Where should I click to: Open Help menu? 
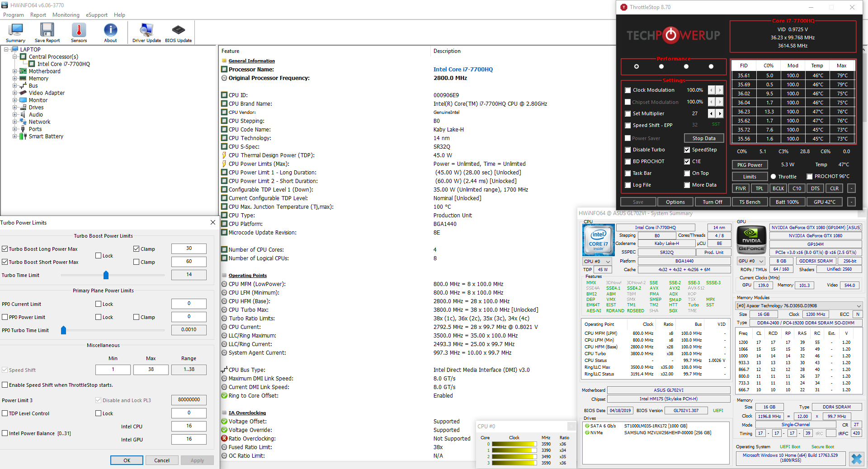point(119,15)
